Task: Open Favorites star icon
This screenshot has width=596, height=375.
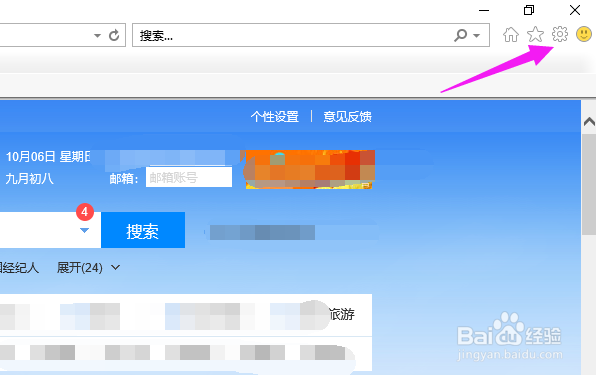Action: click(535, 35)
